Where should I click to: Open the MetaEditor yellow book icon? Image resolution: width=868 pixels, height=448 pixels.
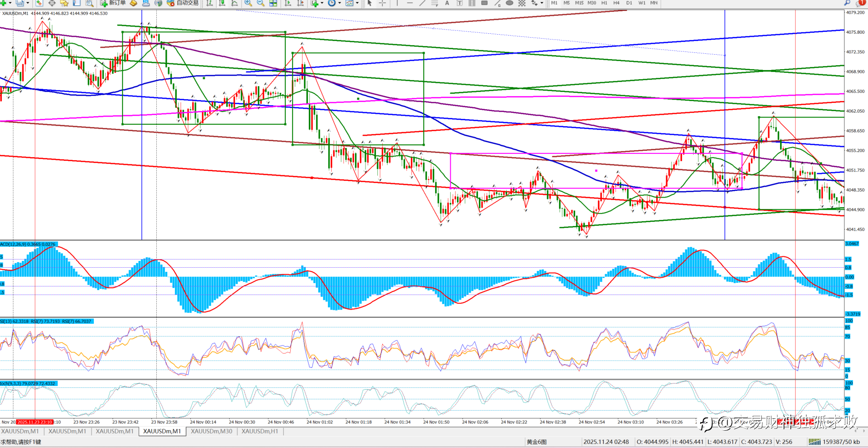coord(134,3)
